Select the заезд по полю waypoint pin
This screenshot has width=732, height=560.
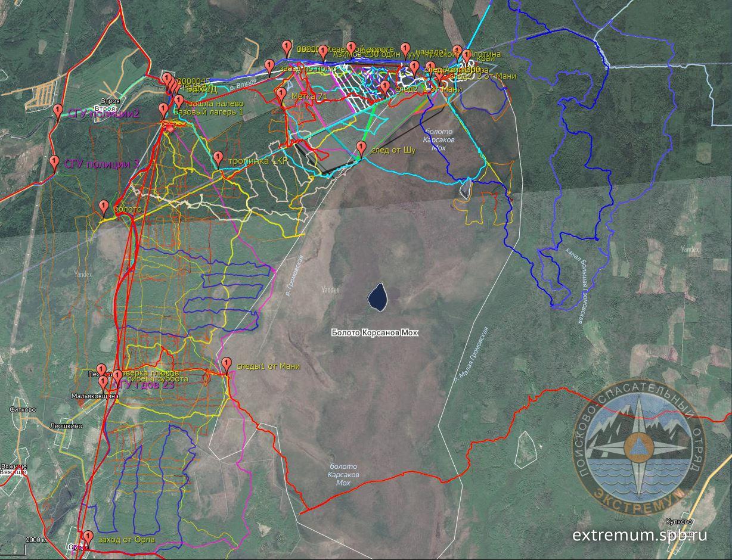[x=269, y=67]
